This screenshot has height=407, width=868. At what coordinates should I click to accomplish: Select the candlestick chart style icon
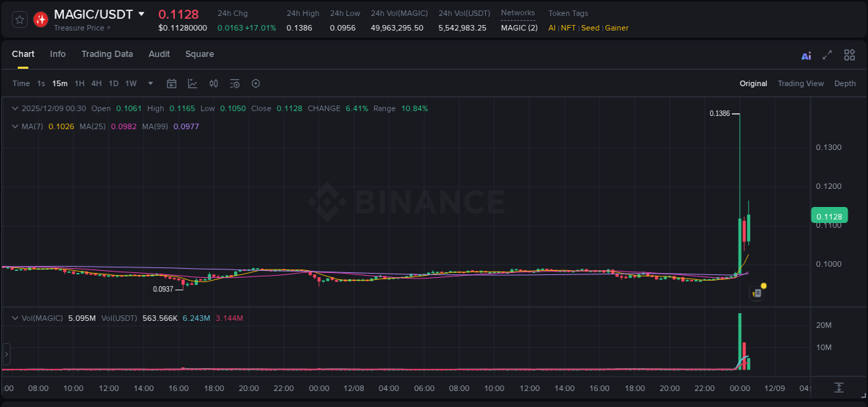213,83
